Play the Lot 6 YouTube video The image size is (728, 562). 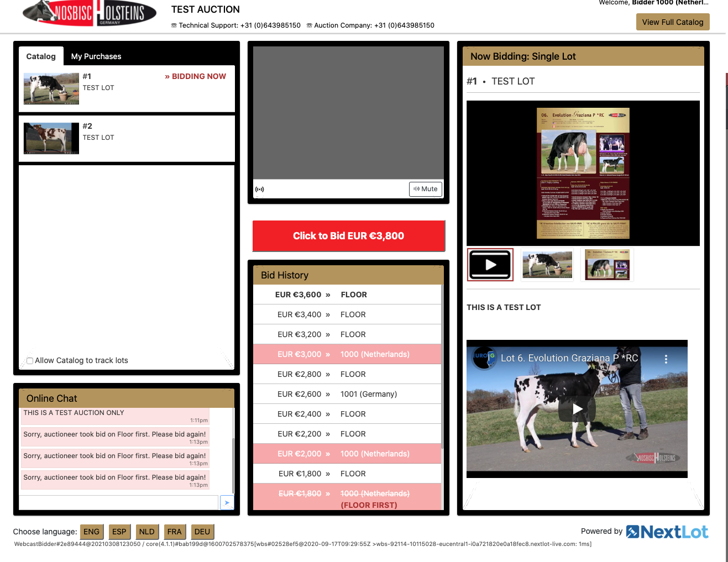[577, 409]
